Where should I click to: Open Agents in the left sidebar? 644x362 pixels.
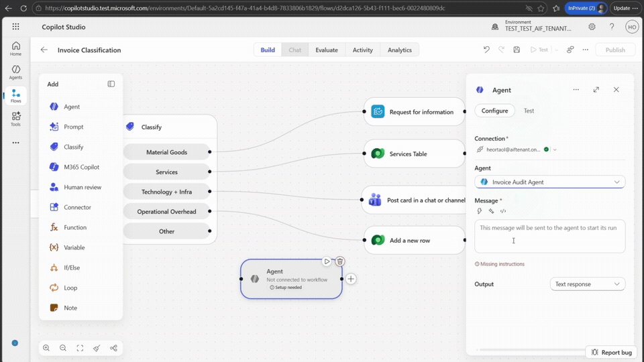(15, 72)
